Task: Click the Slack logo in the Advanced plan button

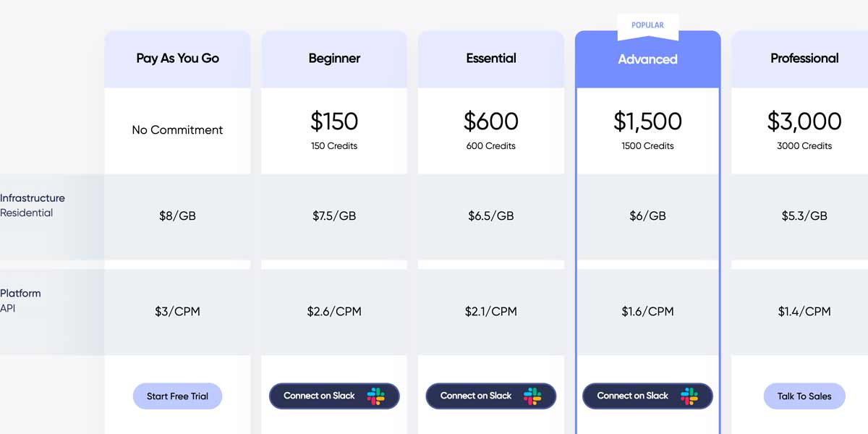Action: pos(689,396)
